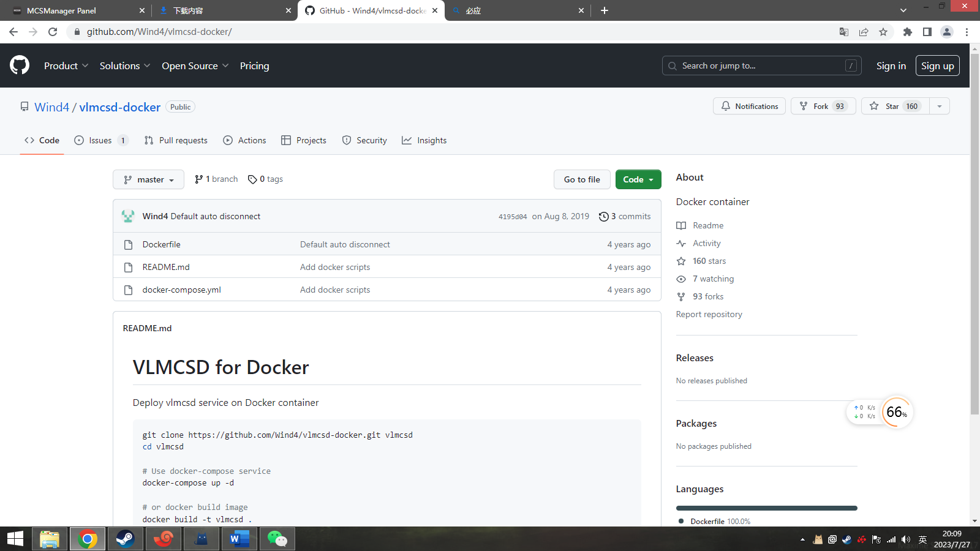This screenshot has height=551, width=980.
Task: Click the Report repository link
Action: (x=709, y=315)
